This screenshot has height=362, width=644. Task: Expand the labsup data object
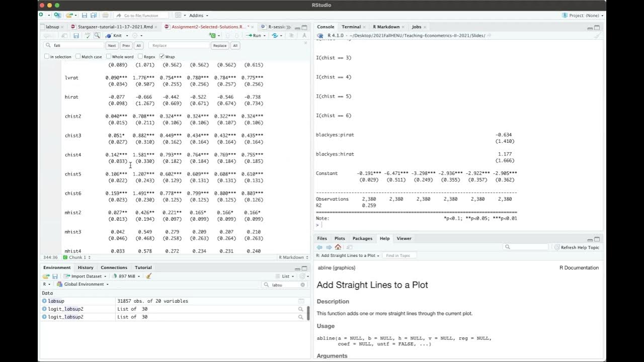[44, 301]
